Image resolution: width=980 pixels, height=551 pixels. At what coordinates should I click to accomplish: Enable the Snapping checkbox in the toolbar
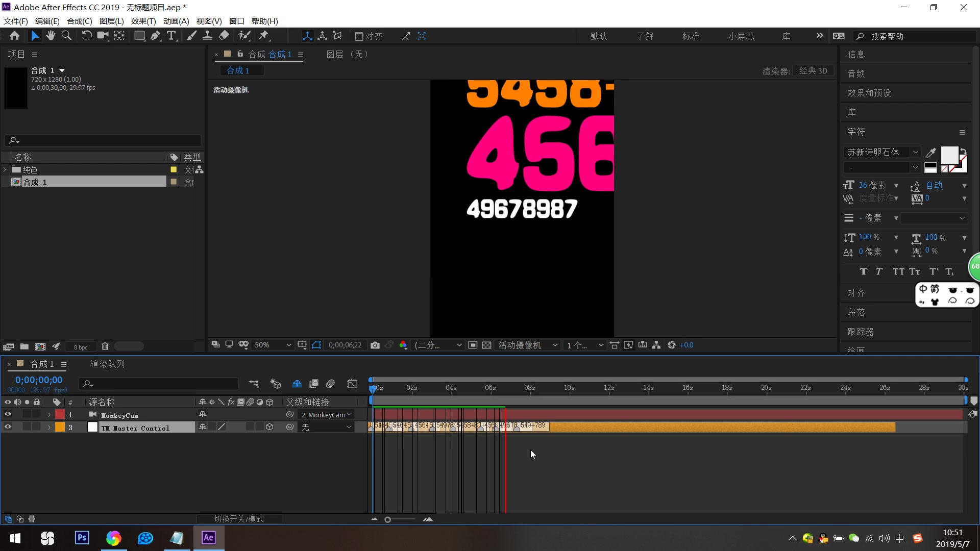pos(359,36)
